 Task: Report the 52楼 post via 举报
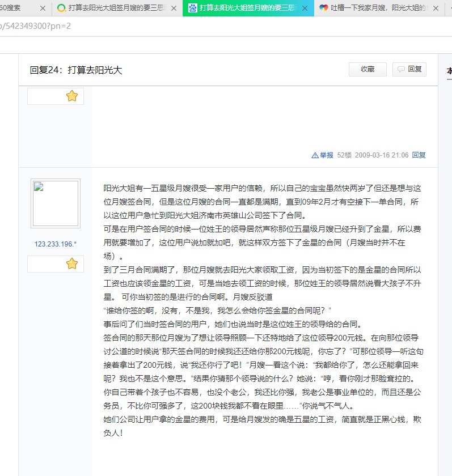(x=327, y=155)
